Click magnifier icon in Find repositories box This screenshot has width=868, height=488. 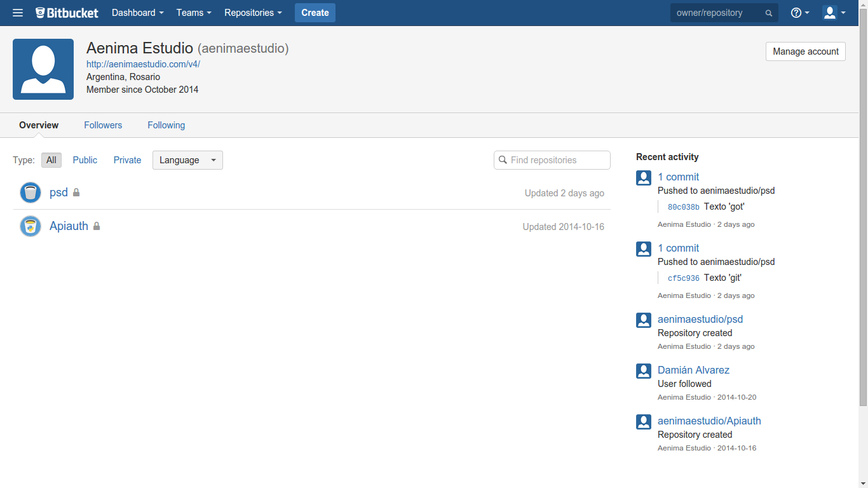coord(503,160)
